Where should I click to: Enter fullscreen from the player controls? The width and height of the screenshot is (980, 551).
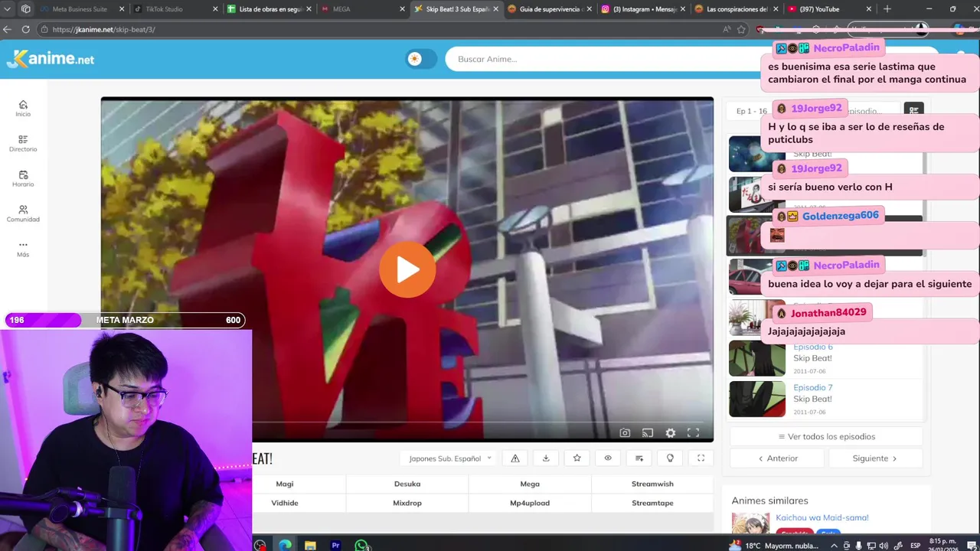point(693,433)
